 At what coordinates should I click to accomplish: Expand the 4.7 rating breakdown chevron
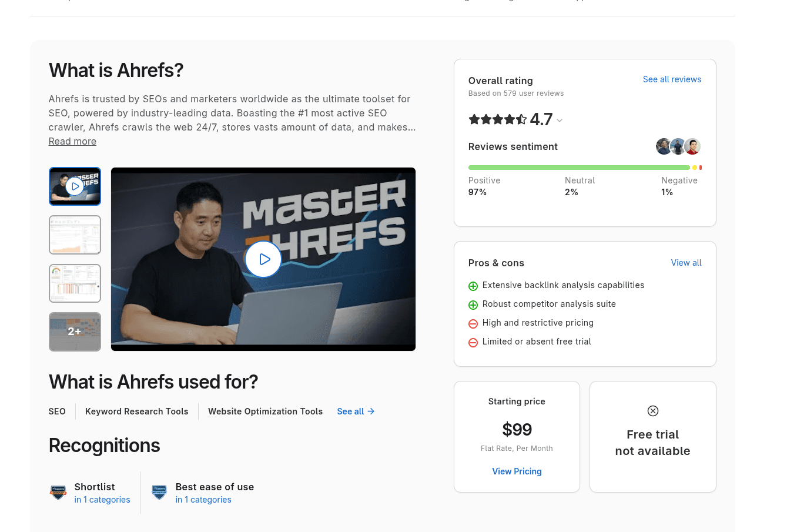[x=560, y=121]
